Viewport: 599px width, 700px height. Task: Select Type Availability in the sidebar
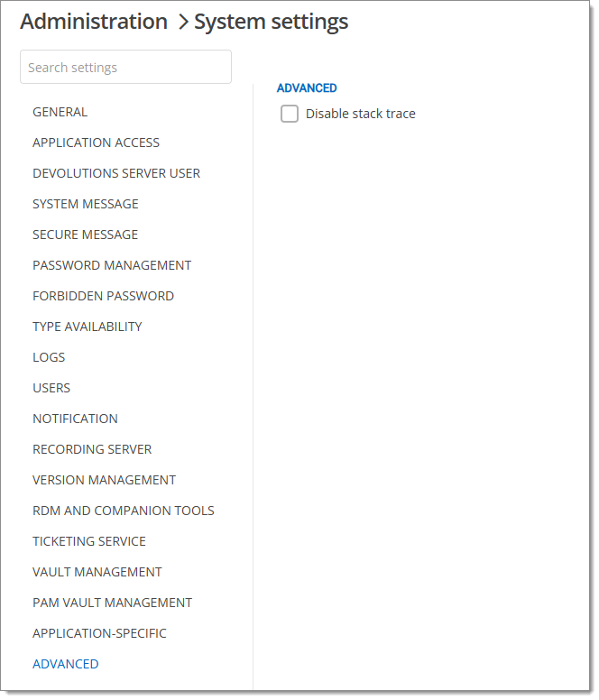[88, 327]
